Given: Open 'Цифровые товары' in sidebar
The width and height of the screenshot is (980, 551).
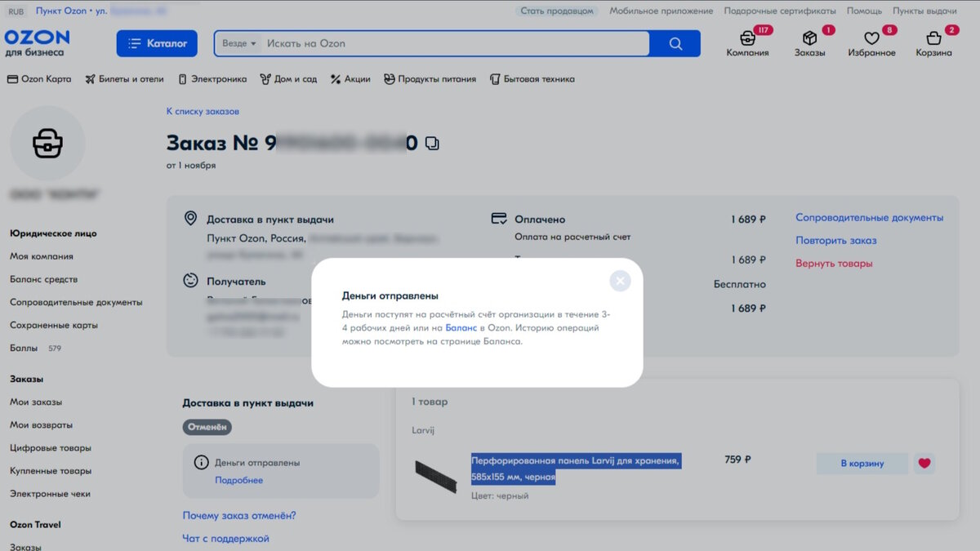Looking at the screenshot, I should click(x=51, y=447).
